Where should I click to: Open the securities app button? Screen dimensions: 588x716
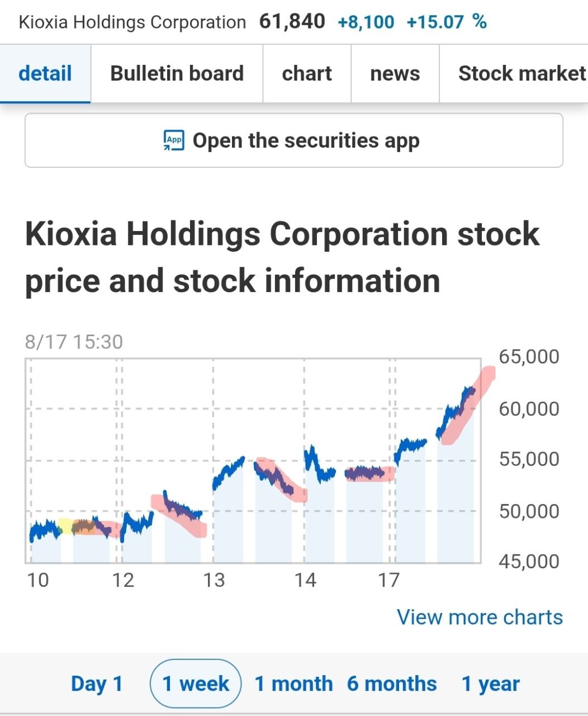[294, 140]
